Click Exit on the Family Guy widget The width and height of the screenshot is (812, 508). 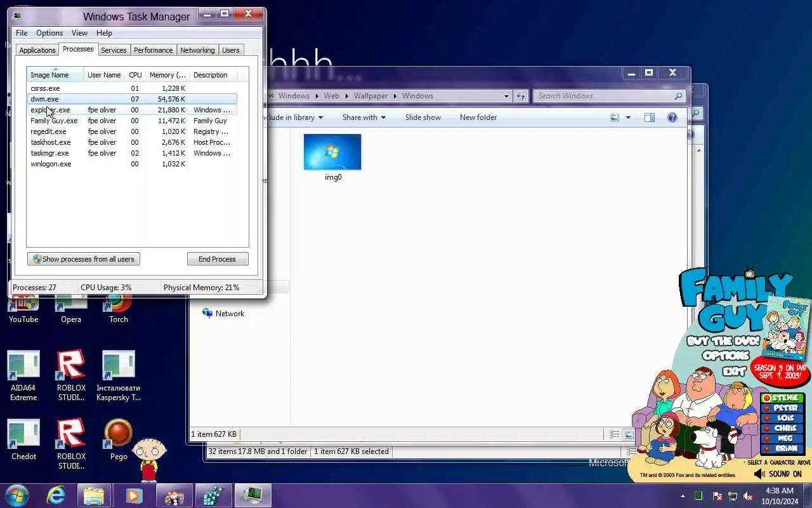734,371
